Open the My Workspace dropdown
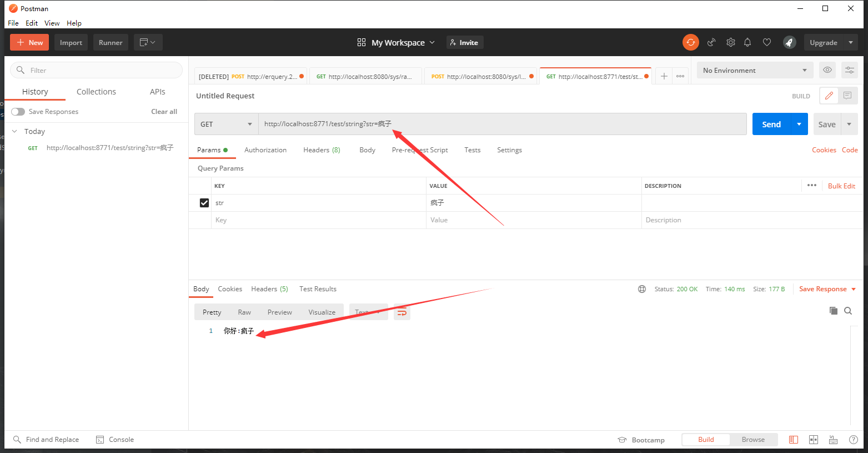 pos(396,42)
